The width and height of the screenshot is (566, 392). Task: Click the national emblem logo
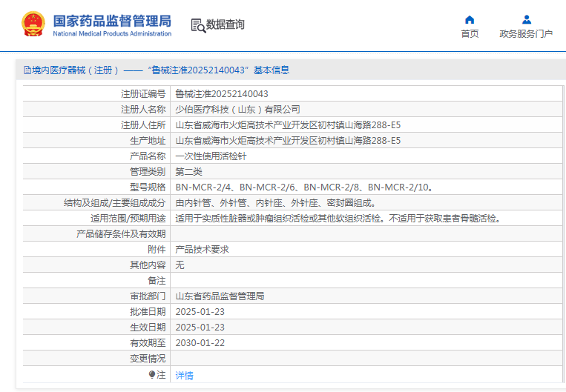(33, 24)
